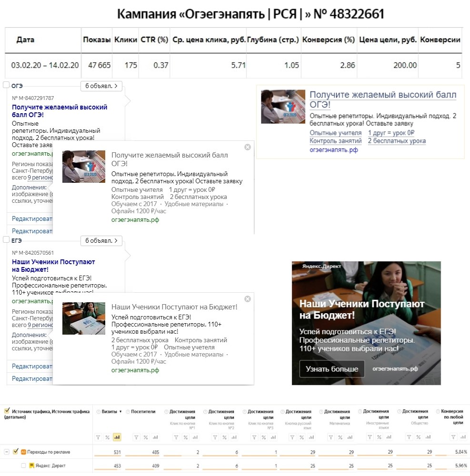
Task: Click filter icon under Общество goal column
Action: [409, 437]
